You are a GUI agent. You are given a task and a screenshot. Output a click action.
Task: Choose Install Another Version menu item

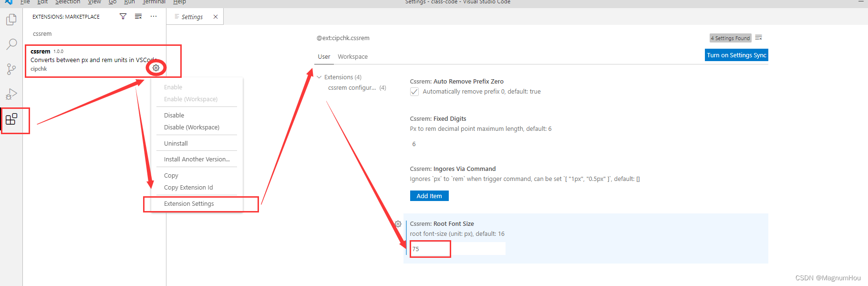[196, 159]
